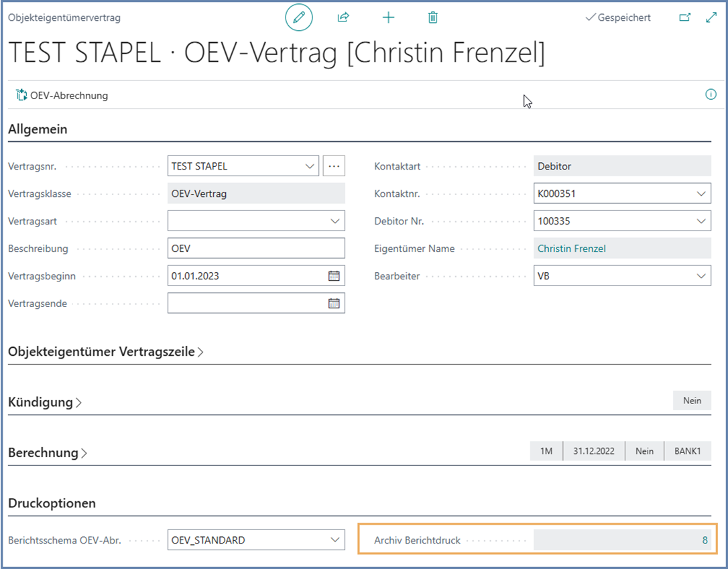Click the OEV-Abrechnung action
Screen dimensions: 728x569
pos(62,96)
